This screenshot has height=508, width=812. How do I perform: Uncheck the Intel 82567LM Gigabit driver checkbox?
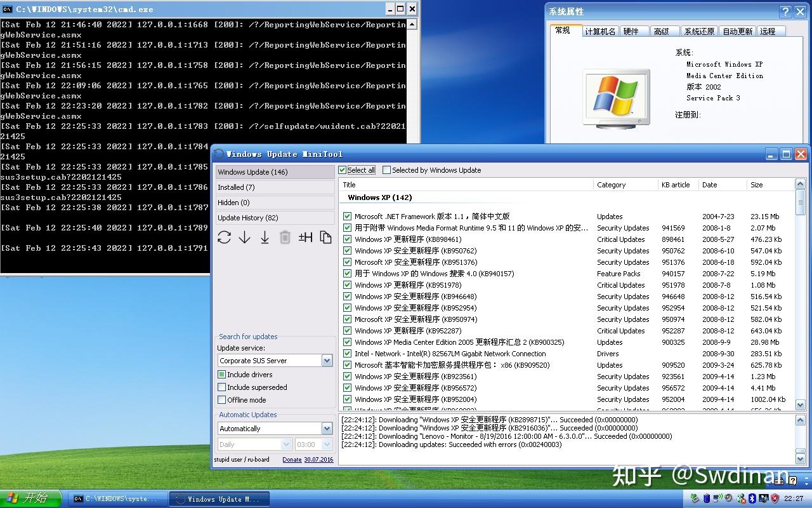[x=347, y=354]
